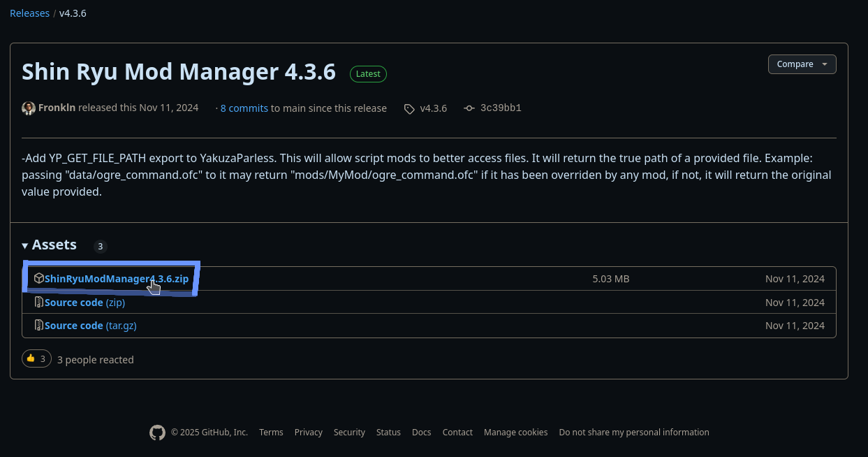Open commit 3c39bb1
Viewport: 868px width, 457px height.
501,108
